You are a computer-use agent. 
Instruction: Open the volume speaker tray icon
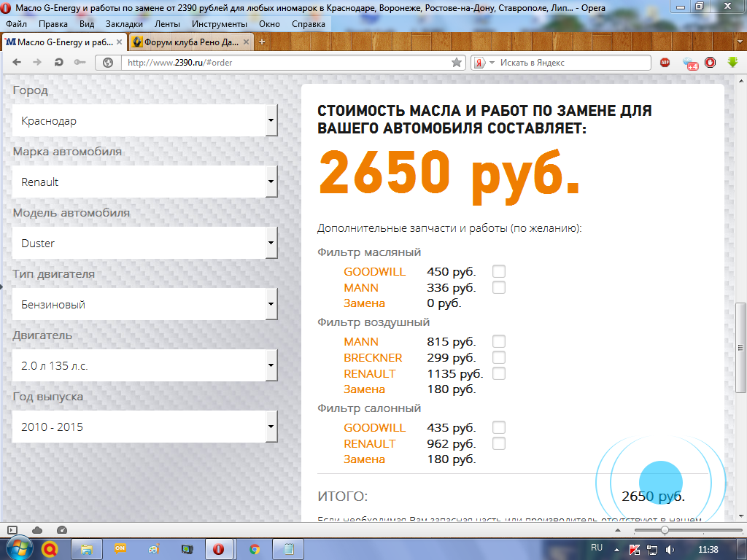[x=670, y=550]
